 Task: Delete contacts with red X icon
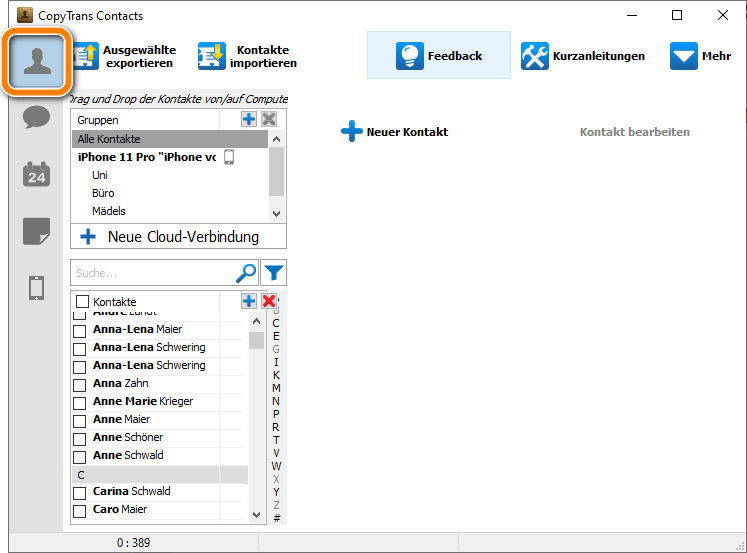[269, 301]
